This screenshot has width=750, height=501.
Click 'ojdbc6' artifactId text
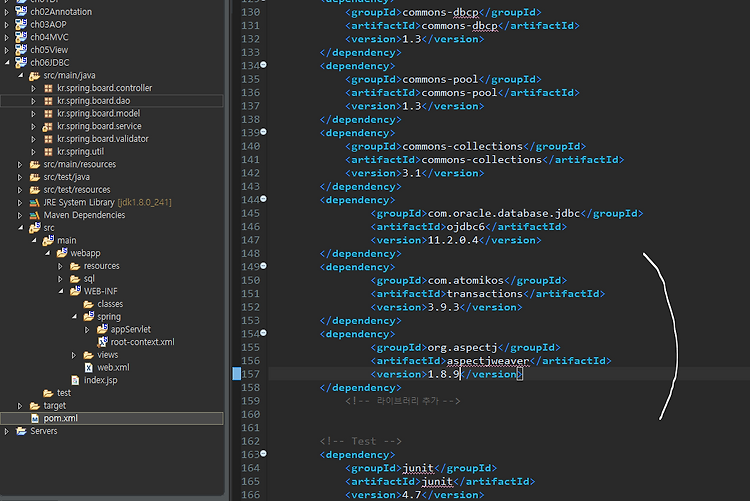pyautogui.click(x=465, y=227)
